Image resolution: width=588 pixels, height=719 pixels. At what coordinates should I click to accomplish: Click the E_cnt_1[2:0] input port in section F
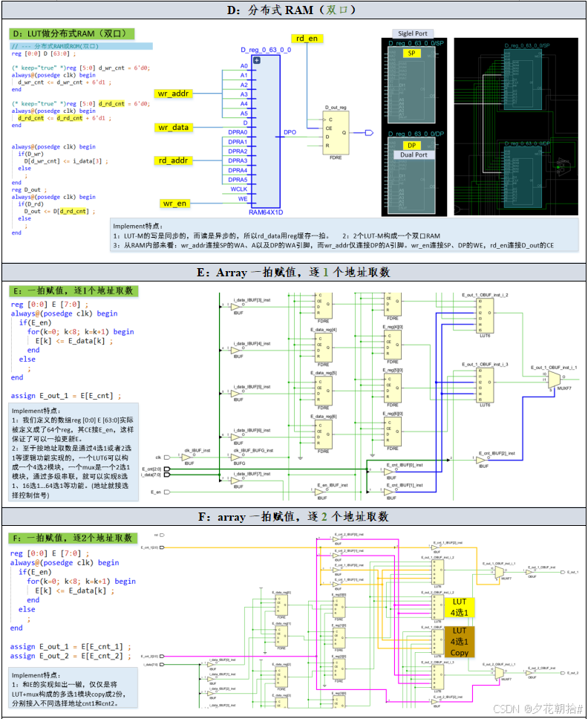click(162, 547)
